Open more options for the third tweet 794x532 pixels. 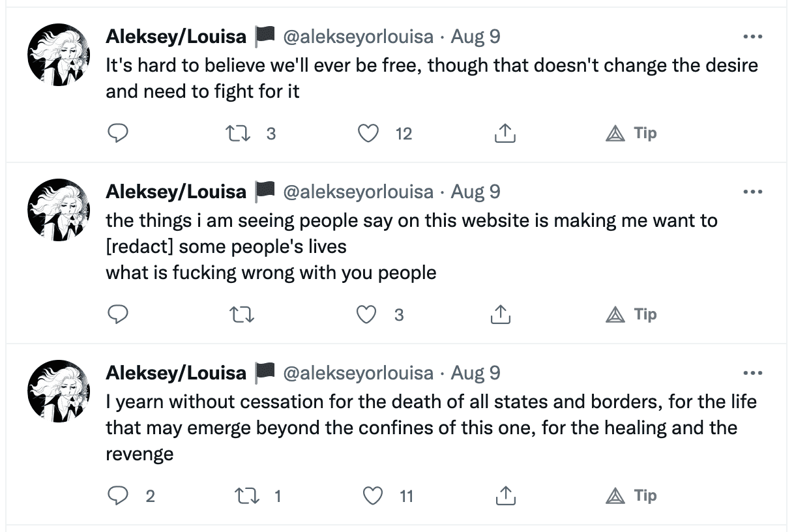click(x=752, y=374)
